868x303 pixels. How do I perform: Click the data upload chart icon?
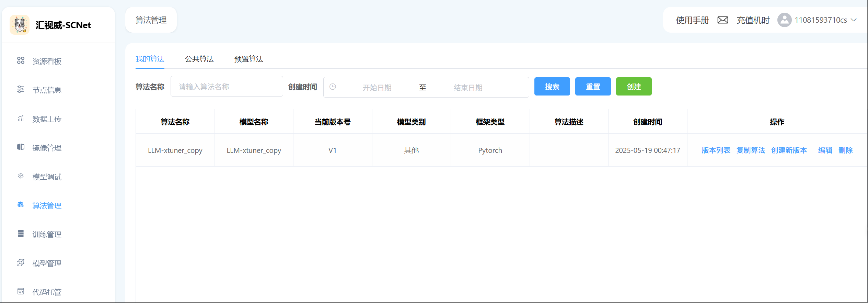(21, 119)
